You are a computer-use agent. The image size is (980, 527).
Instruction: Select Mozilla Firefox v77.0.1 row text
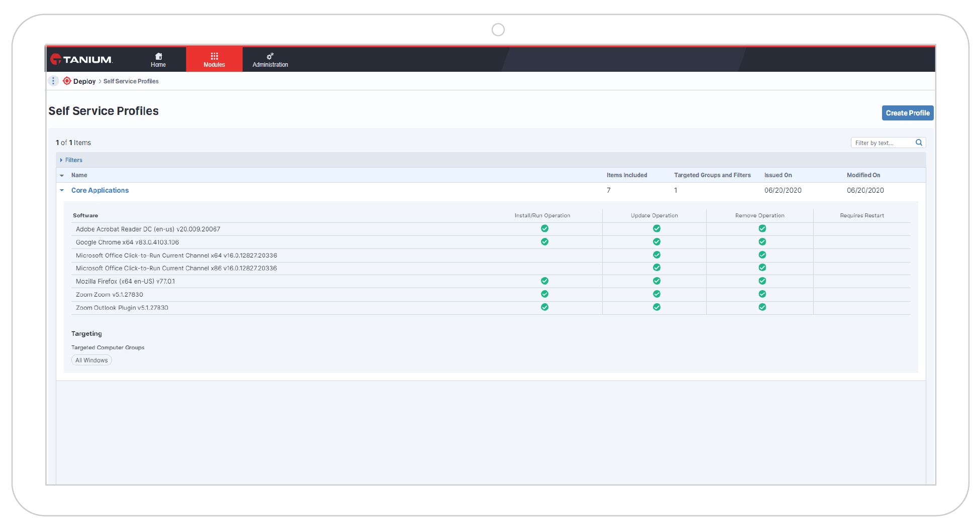tap(125, 282)
